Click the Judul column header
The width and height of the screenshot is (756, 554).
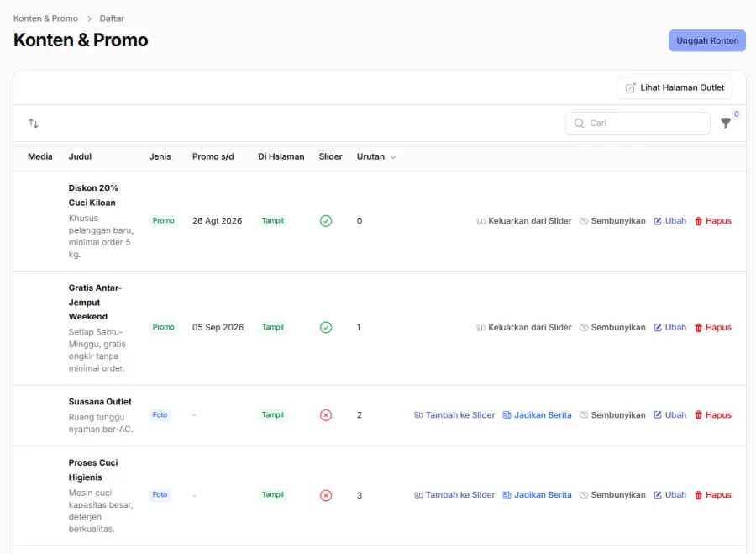[x=80, y=157]
